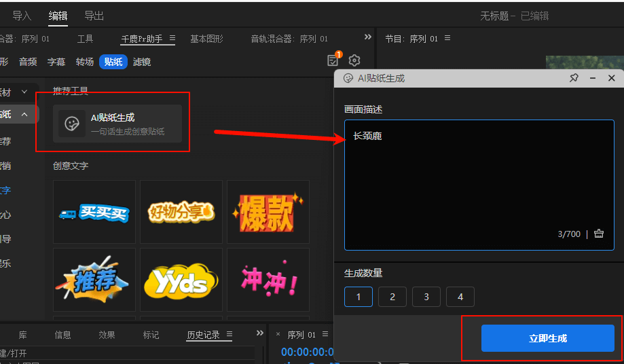Click the AI sticker face icon in card
This screenshot has width=624, height=364.
pos(71,124)
